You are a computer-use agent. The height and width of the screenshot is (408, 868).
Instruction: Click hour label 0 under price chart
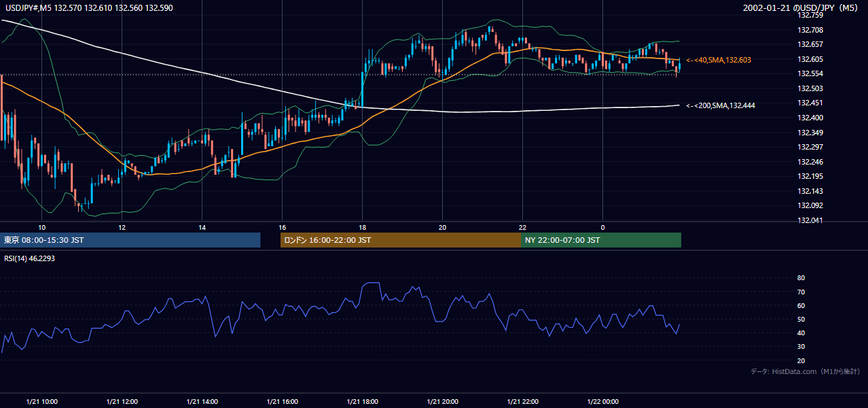click(x=603, y=227)
